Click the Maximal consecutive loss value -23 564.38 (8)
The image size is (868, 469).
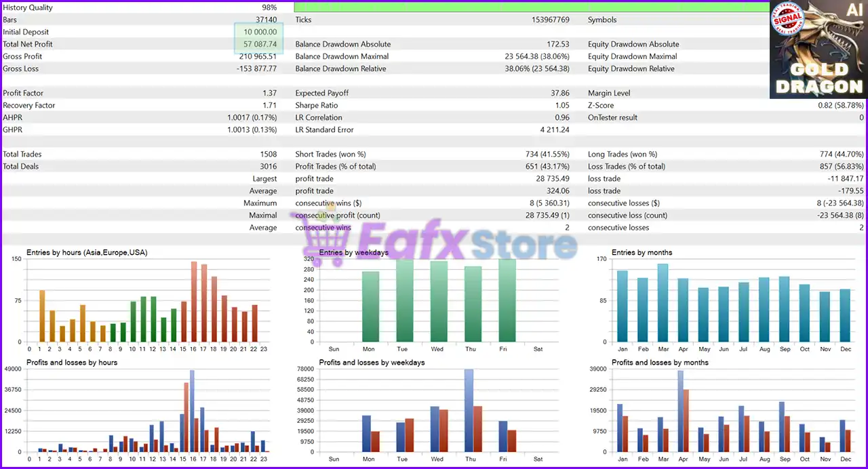[841, 215]
